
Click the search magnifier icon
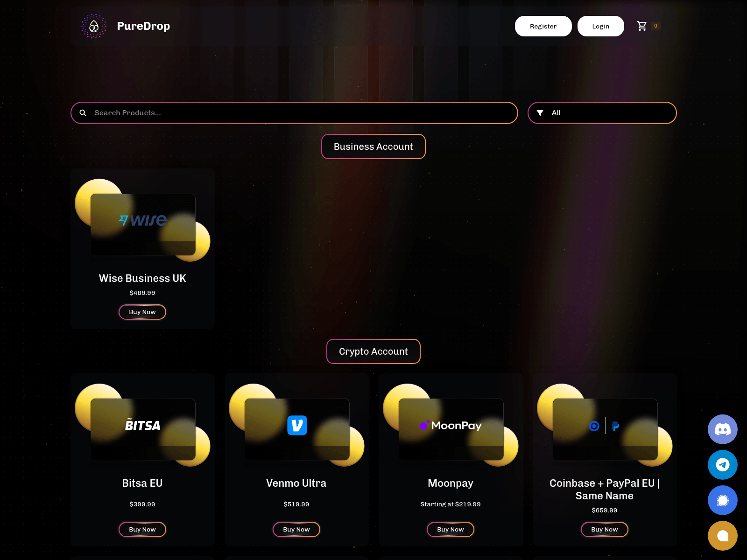point(83,113)
